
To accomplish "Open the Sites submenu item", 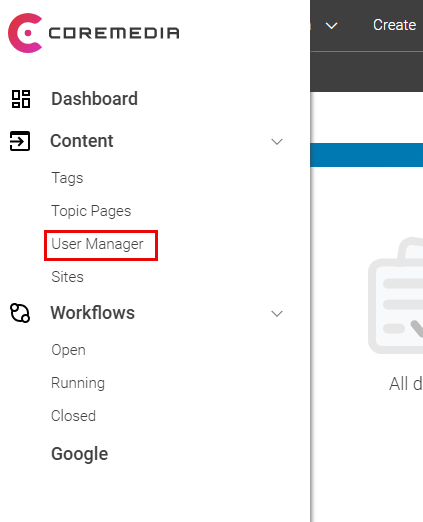I will point(67,277).
